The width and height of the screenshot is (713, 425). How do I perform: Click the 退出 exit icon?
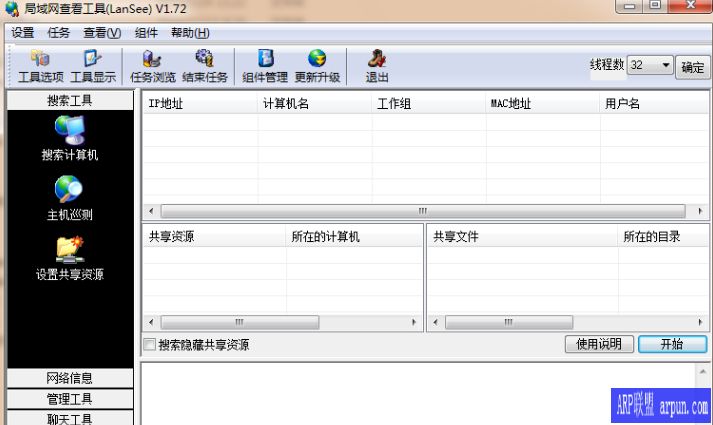377,66
